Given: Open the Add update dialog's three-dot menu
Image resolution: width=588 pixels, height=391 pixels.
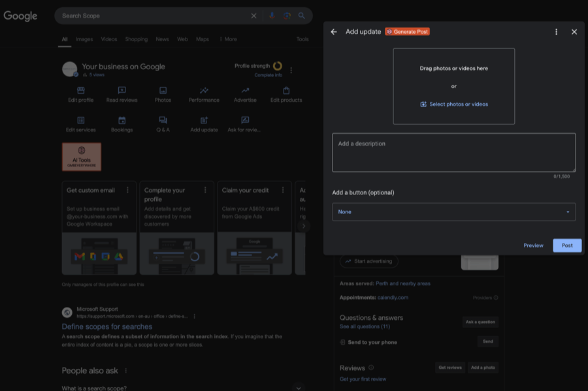Looking at the screenshot, I should 556,32.
